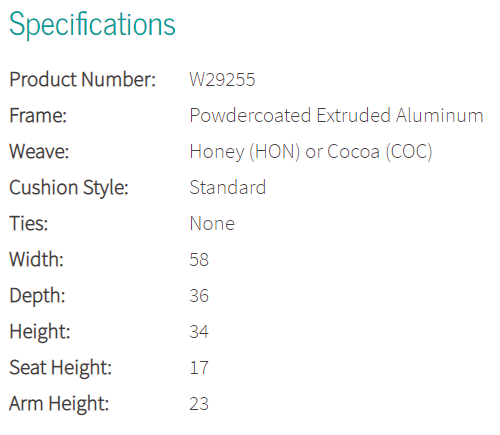Select seat height value 17
This screenshot has height=435, width=500.
coord(199,367)
